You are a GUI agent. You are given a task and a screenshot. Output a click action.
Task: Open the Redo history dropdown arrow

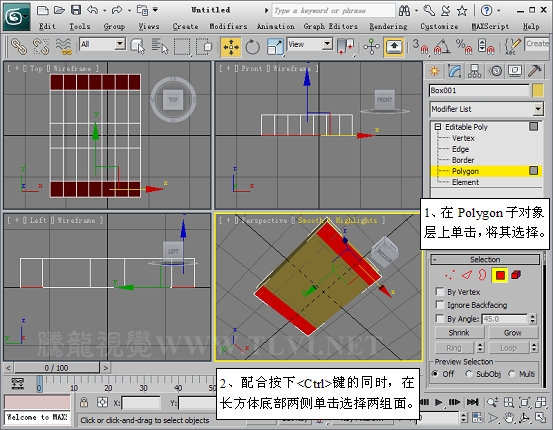[x=129, y=11]
